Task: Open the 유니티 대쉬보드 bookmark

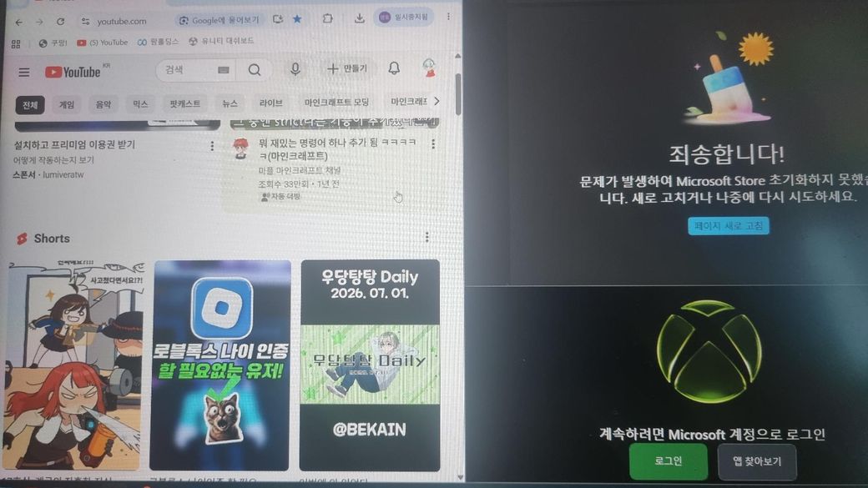Action: pos(221,41)
